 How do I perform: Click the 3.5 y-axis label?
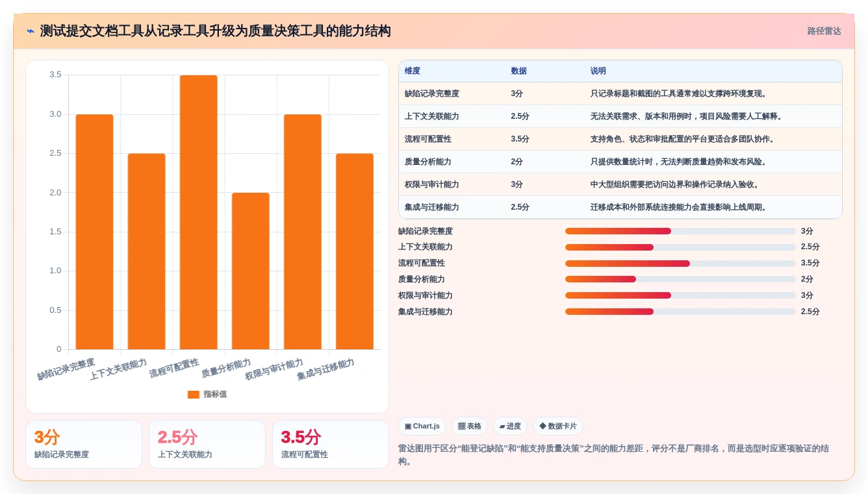[x=55, y=75]
